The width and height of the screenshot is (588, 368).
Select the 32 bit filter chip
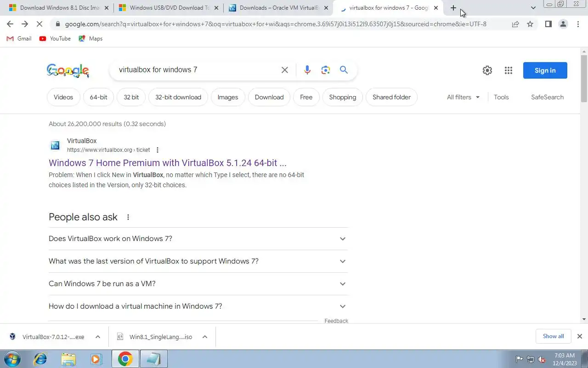[x=131, y=97]
